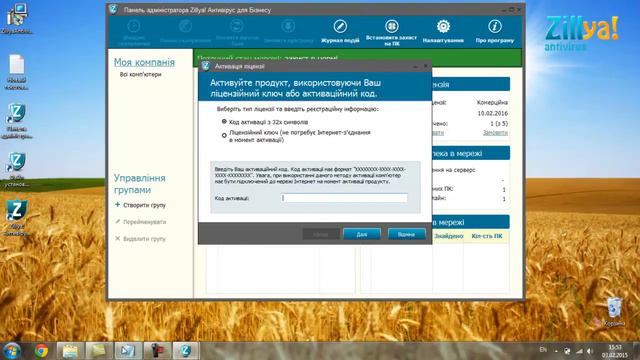Image resolution: width=640 pixels, height=360 pixels.
Task: Select Всі комп'ютери tree item
Action: tap(140, 75)
